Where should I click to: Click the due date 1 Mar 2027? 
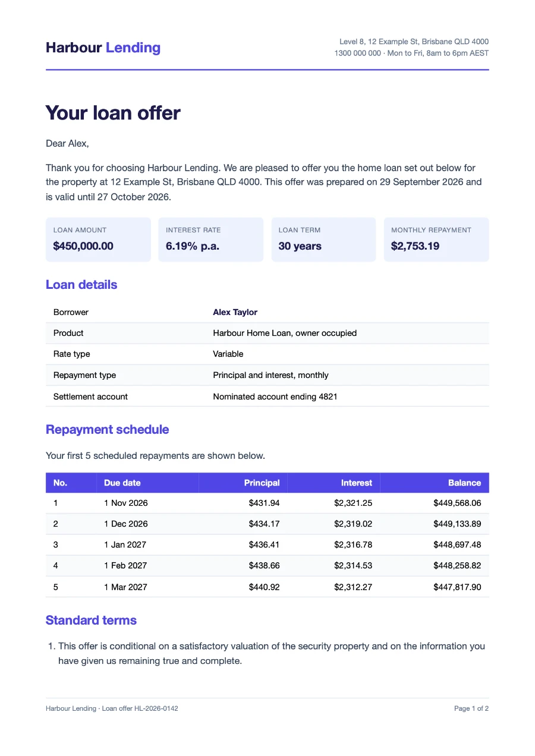[x=125, y=587]
